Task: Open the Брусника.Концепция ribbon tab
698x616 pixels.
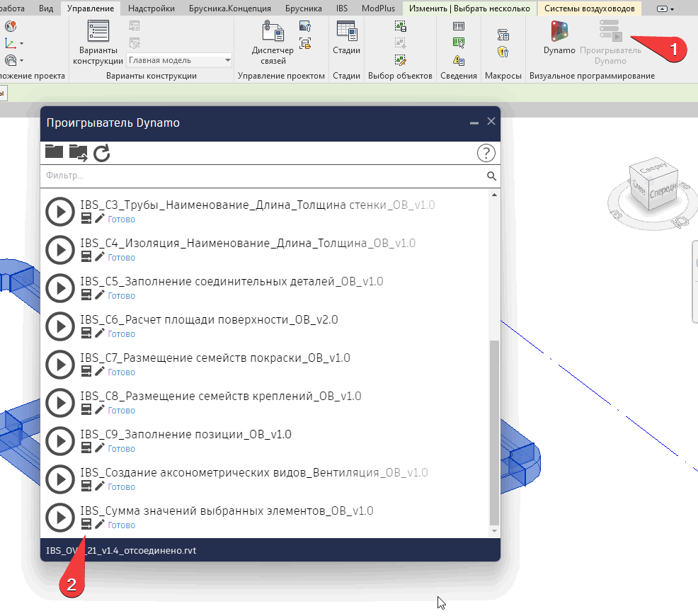Action: point(229,8)
